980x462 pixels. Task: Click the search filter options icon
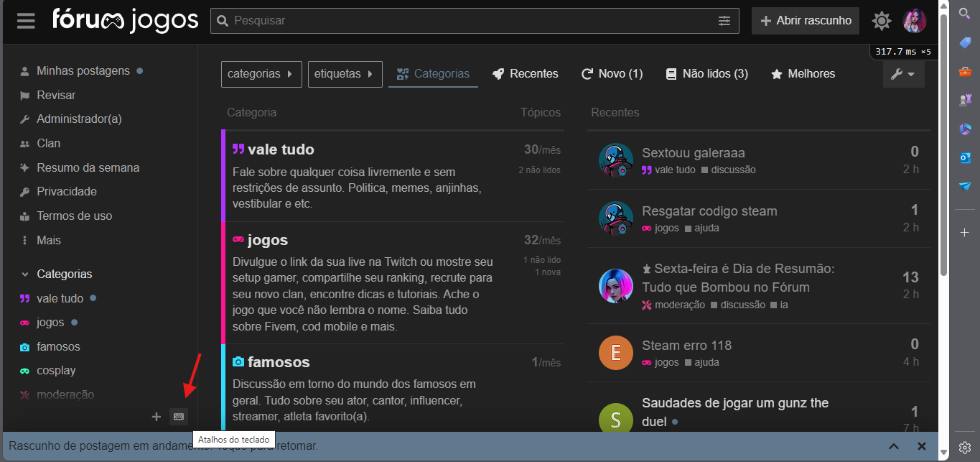(724, 21)
